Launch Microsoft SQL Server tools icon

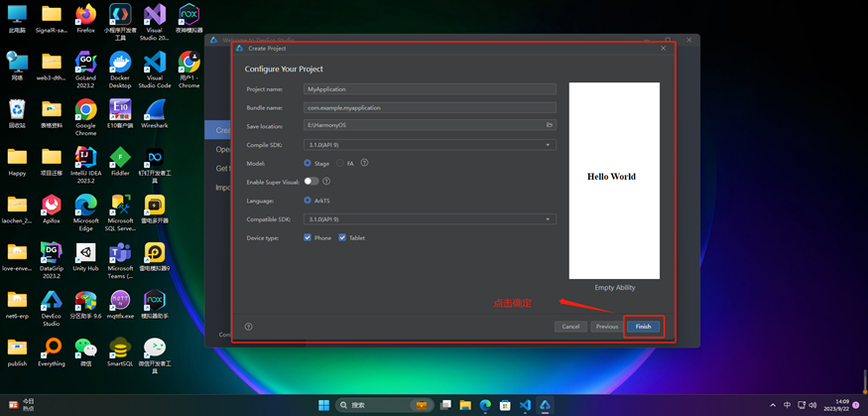120,212
